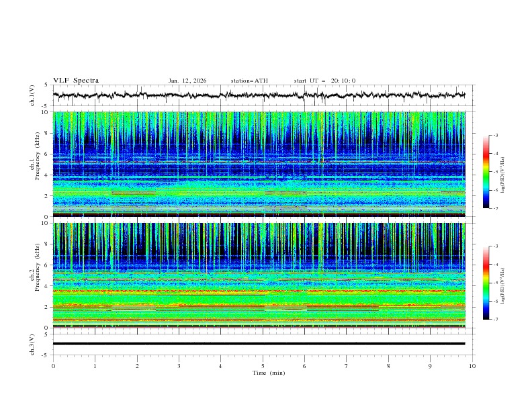532x411 pixels.
Task: Click the -7 label on ch.2 color bar
Action: coord(494,320)
